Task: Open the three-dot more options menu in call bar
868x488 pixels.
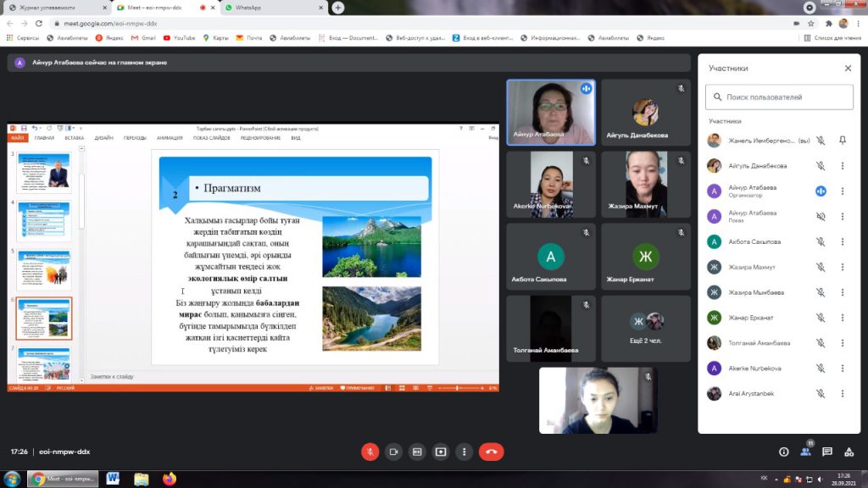Action: coord(464,452)
